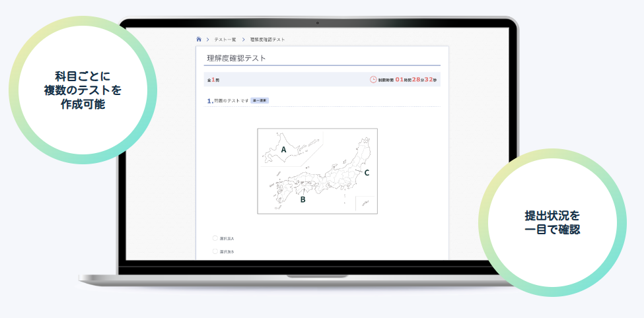The height and width of the screenshot is (318, 644).
Task: Click label A on the Hokkaido map
Action: click(283, 150)
